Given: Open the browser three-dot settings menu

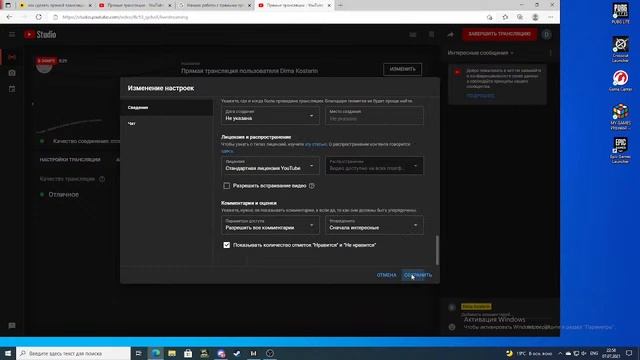Looking at the screenshot, I should [x=551, y=17].
